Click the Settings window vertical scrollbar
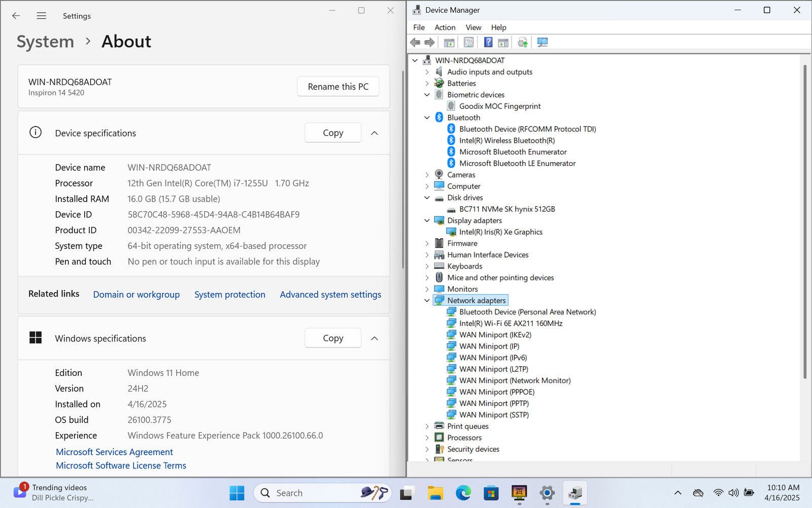The width and height of the screenshot is (812, 508). click(x=403, y=170)
